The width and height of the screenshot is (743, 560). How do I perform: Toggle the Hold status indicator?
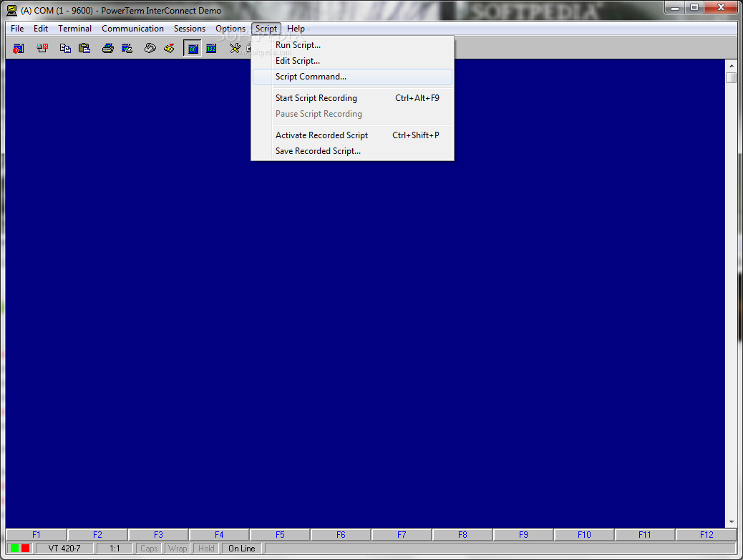[x=206, y=548]
